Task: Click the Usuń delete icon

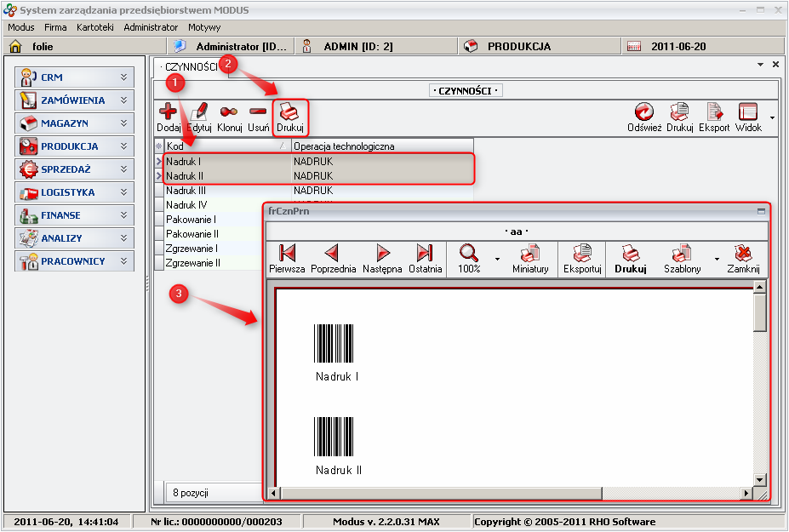Action: [258, 112]
